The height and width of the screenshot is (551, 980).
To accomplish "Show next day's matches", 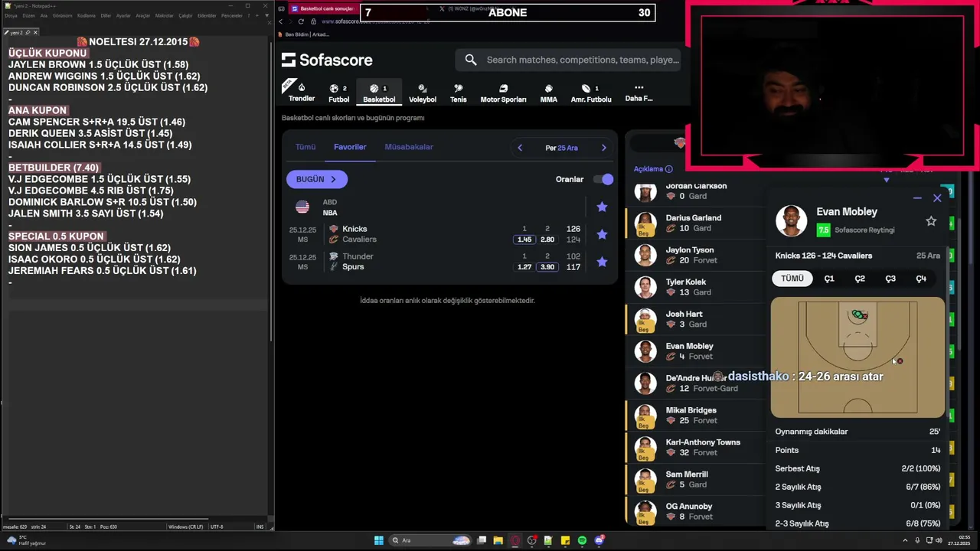I will click(x=604, y=148).
